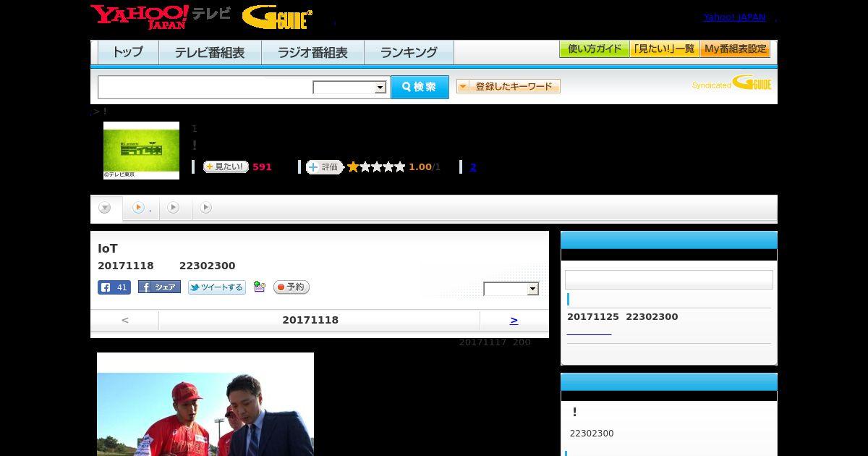Click the right sidebar text input box
The height and width of the screenshot is (456, 868).
pos(669,279)
